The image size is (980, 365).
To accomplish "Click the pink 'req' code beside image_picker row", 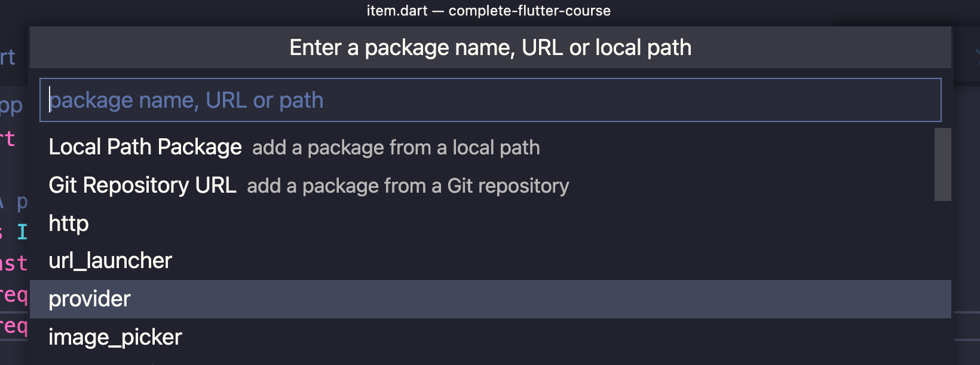I will point(14,326).
